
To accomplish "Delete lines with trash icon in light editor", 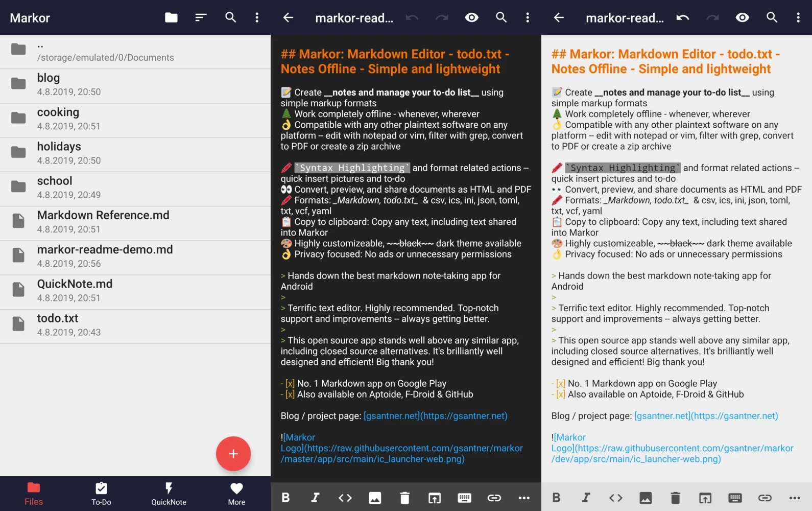I will point(675,498).
